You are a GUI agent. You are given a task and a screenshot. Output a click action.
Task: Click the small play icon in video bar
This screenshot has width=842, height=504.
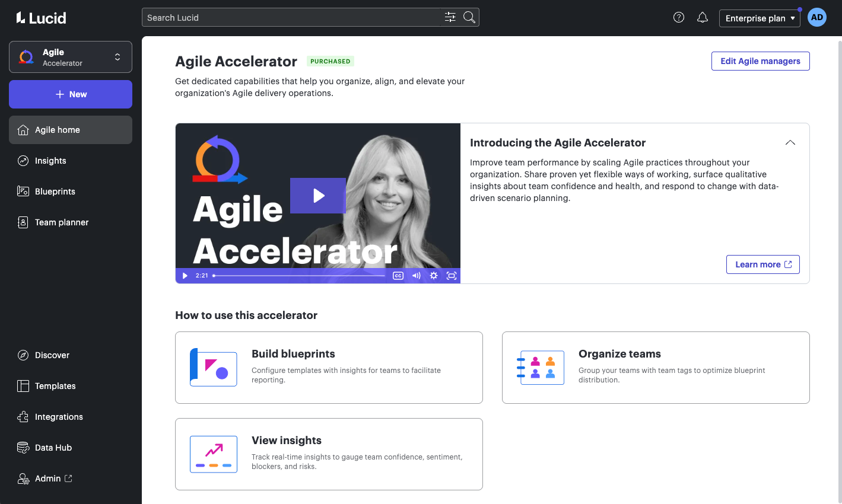185,276
